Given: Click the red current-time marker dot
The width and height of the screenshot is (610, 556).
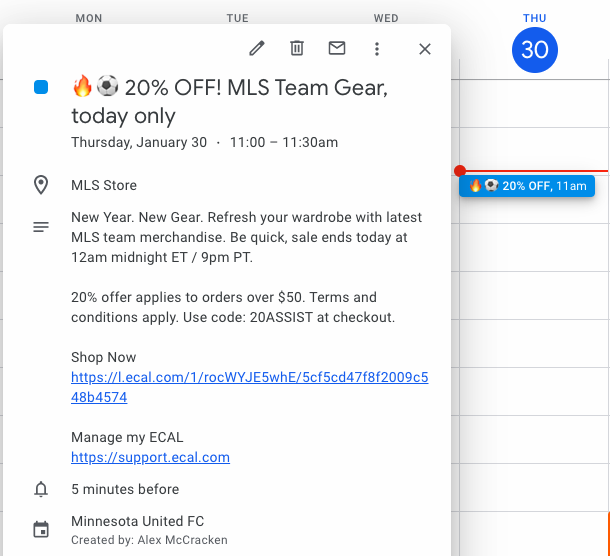Looking at the screenshot, I should coord(460,171).
